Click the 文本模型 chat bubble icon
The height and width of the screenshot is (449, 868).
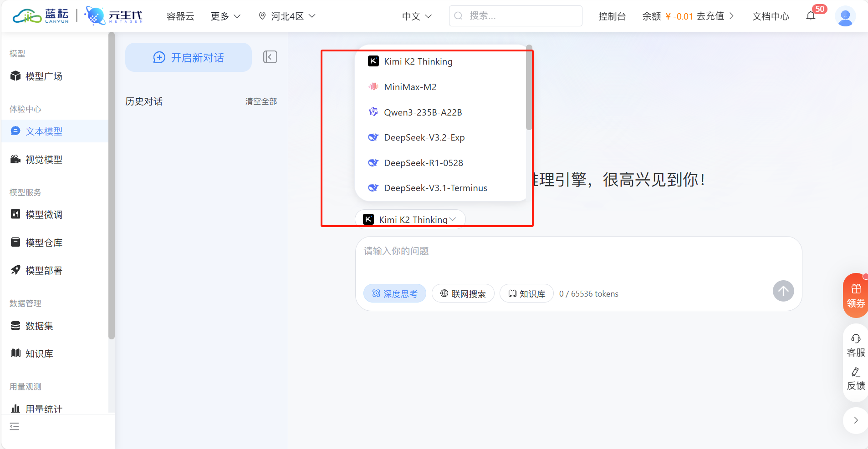point(15,131)
